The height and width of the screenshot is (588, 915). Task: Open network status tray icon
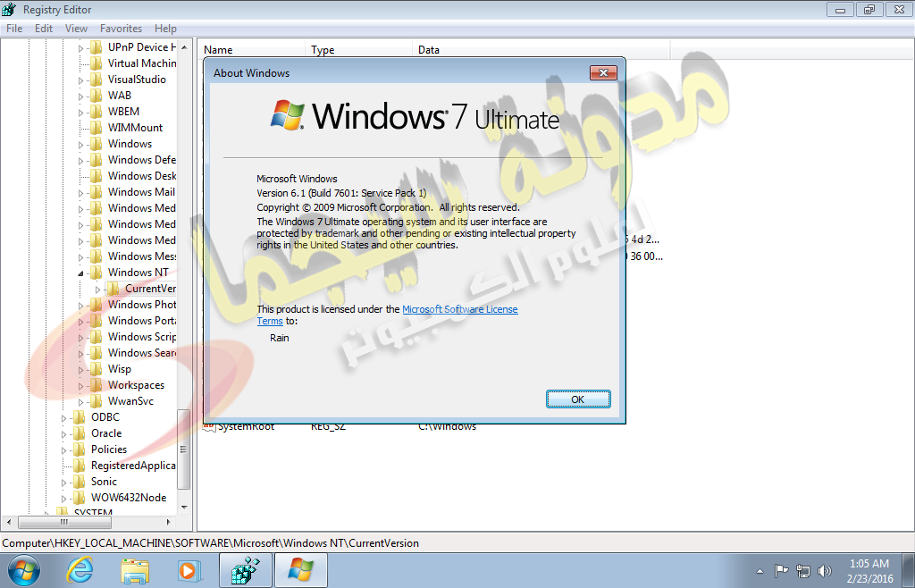(803, 571)
